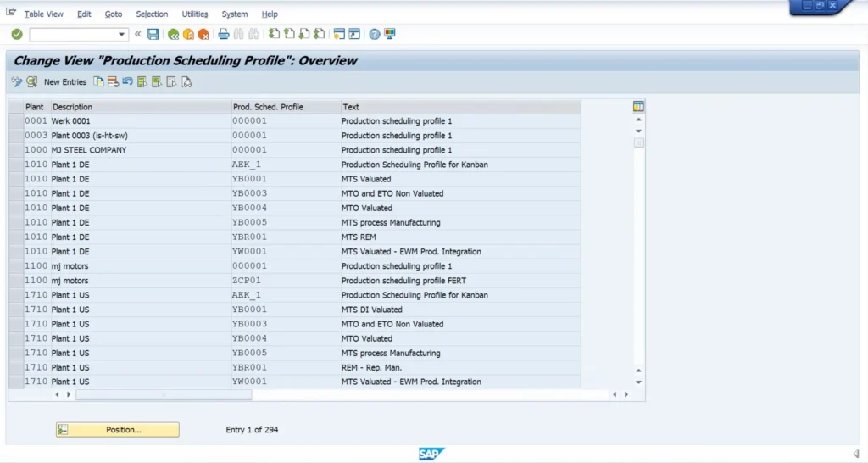Viewport: 868px width, 463px height.
Task: Go to First Page icon
Action: point(274,34)
